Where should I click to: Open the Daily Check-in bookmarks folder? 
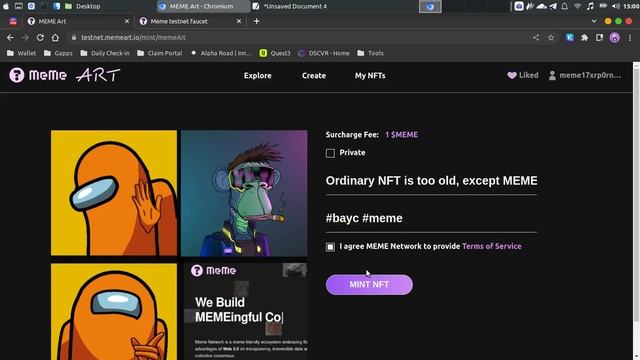pyautogui.click(x=105, y=53)
